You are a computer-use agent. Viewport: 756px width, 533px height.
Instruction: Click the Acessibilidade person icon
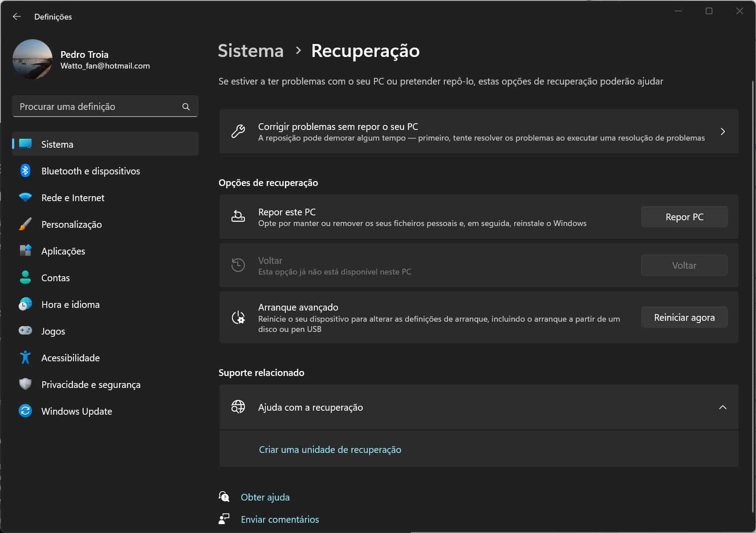click(25, 358)
